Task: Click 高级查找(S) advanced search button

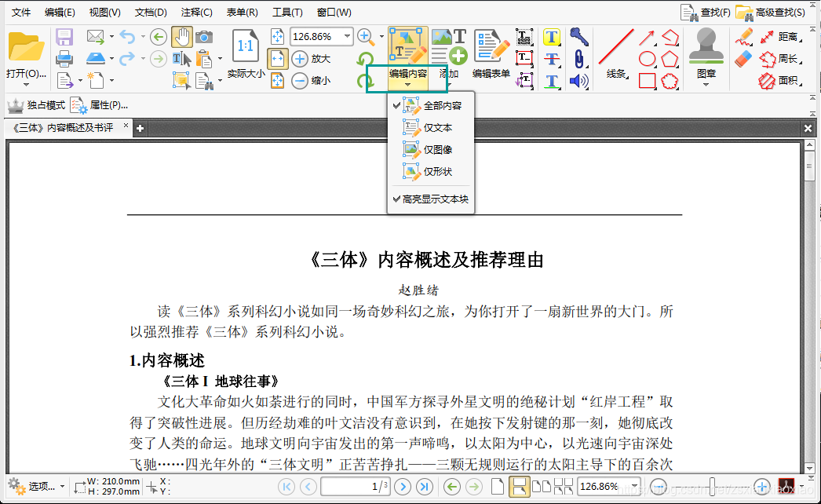Action: click(x=771, y=12)
